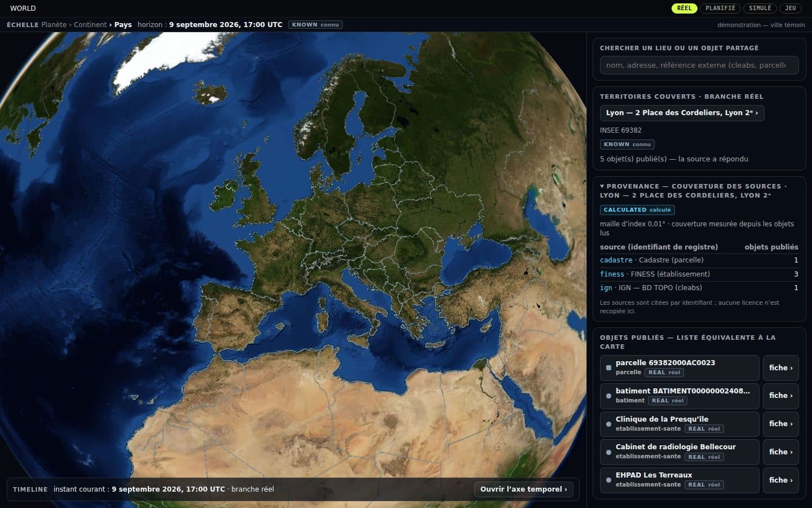Click the KNOWN connu badge under INSEE 69382
This screenshot has width=812, height=508.
tap(627, 144)
